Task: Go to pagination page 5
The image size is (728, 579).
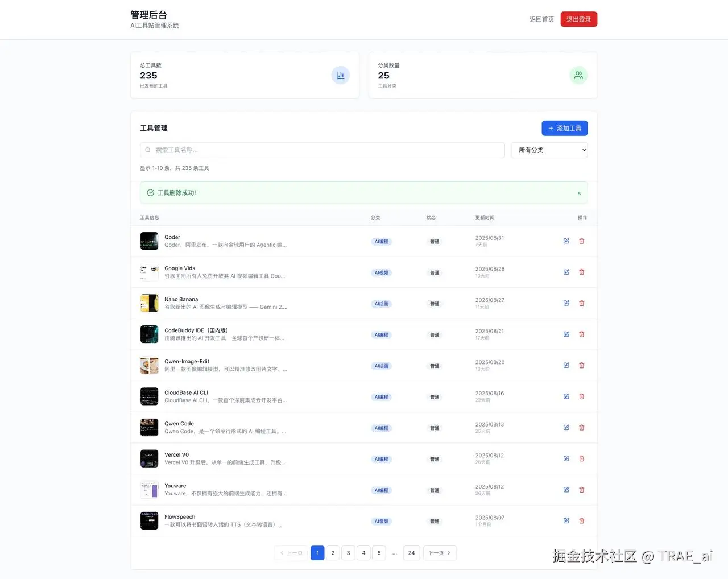Action: (x=379, y=553)
